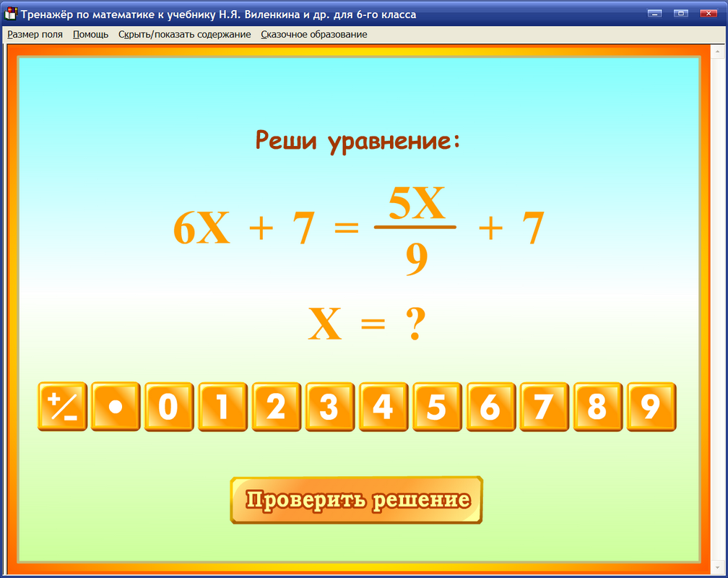Open the Помощь menu

[x=90, y=34]
